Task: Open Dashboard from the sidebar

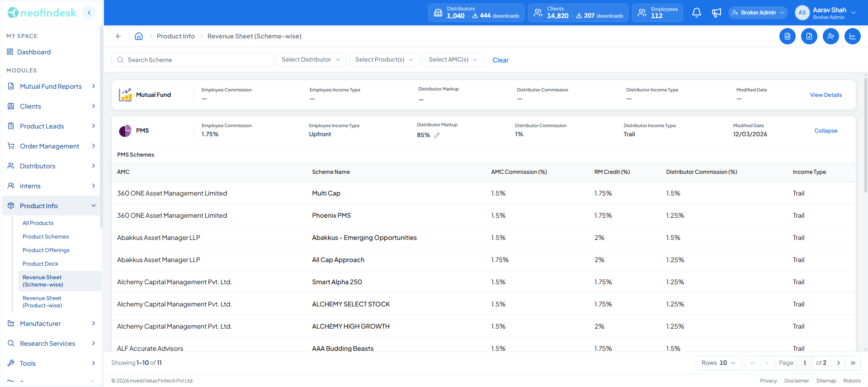Action: (x=34, y=52)
